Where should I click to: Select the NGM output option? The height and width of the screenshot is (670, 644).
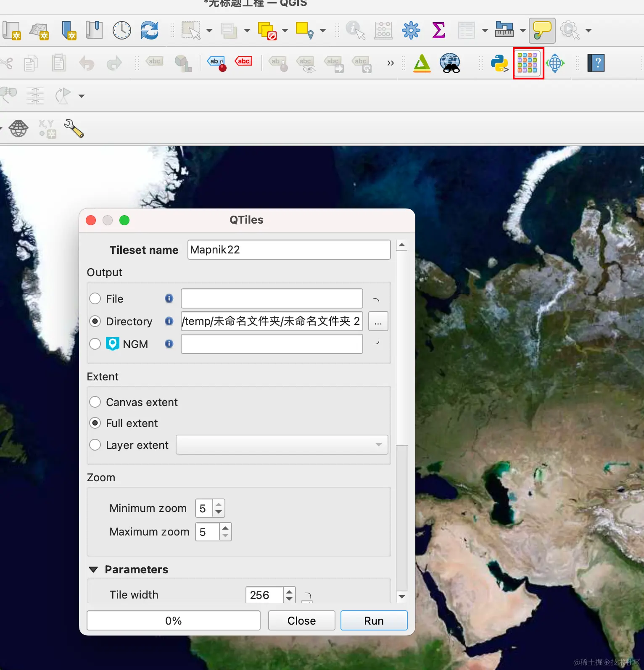95,344
